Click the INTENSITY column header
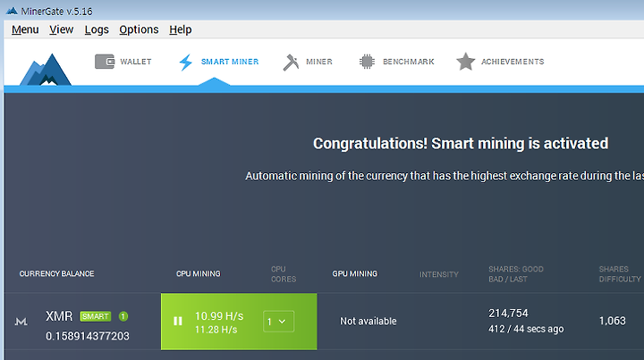The height and width of the screenshot is (360, 644). (438, 274)
